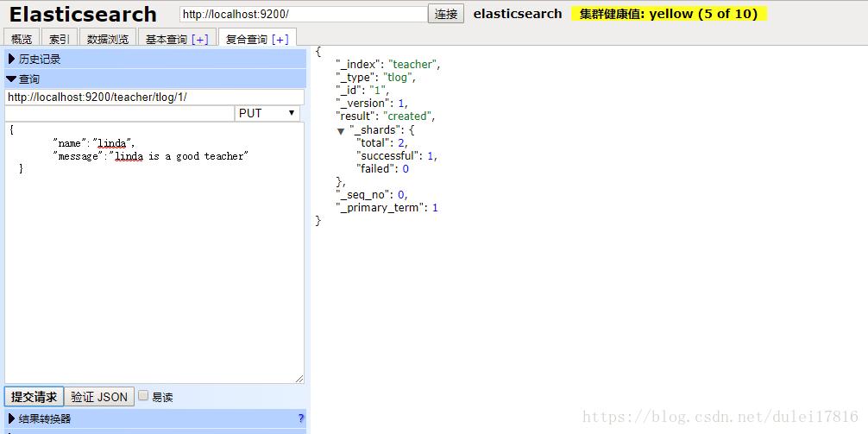Toggle the 易读 pretty checkbox

[143, 396]
